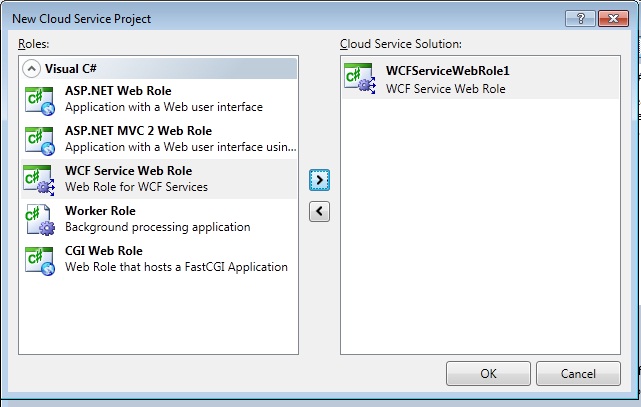The width and height of the screenshot is (641, 407).
Task: Click the CGI Web Role icon
Action: [x=39, y=259]
